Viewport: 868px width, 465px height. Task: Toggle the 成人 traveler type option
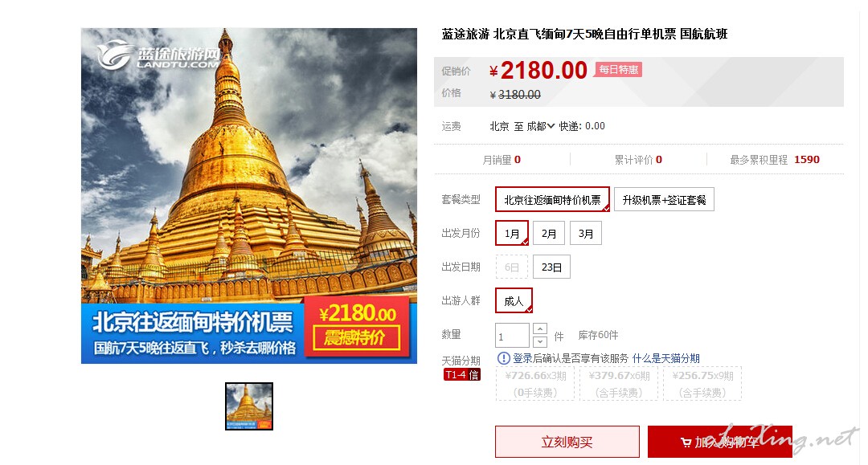(x=514, y=301)
